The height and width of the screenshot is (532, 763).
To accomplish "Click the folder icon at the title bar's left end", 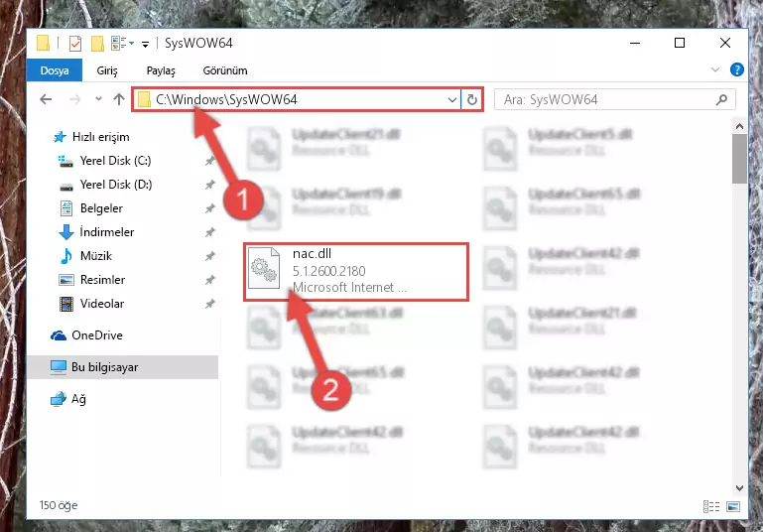I will 44,44.
